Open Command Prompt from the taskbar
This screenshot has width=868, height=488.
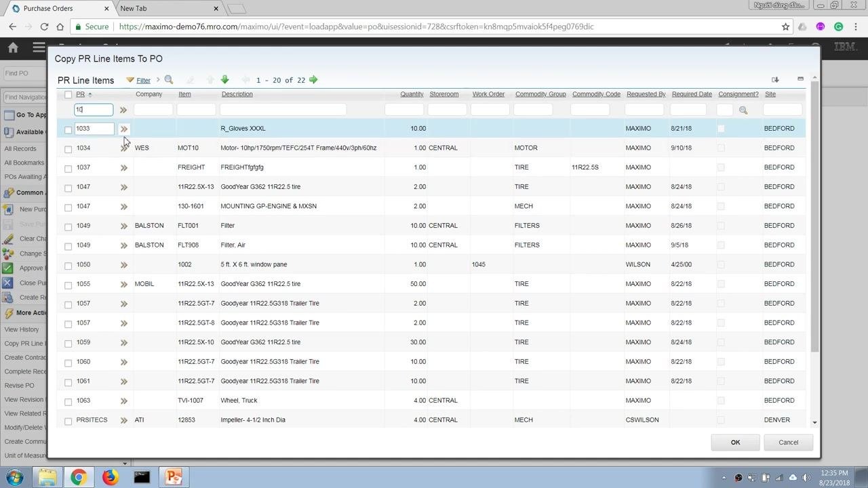coord(142,477)
